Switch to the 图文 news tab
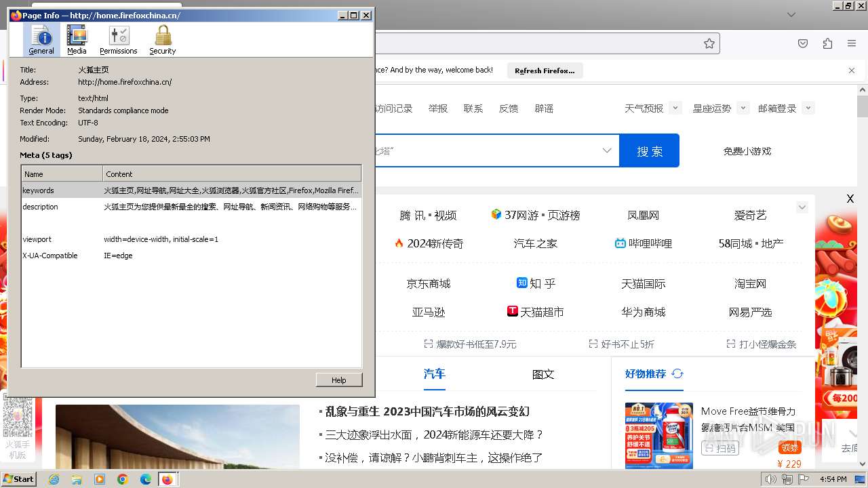This screenshot has width=868, height=488. click(543, 374)
